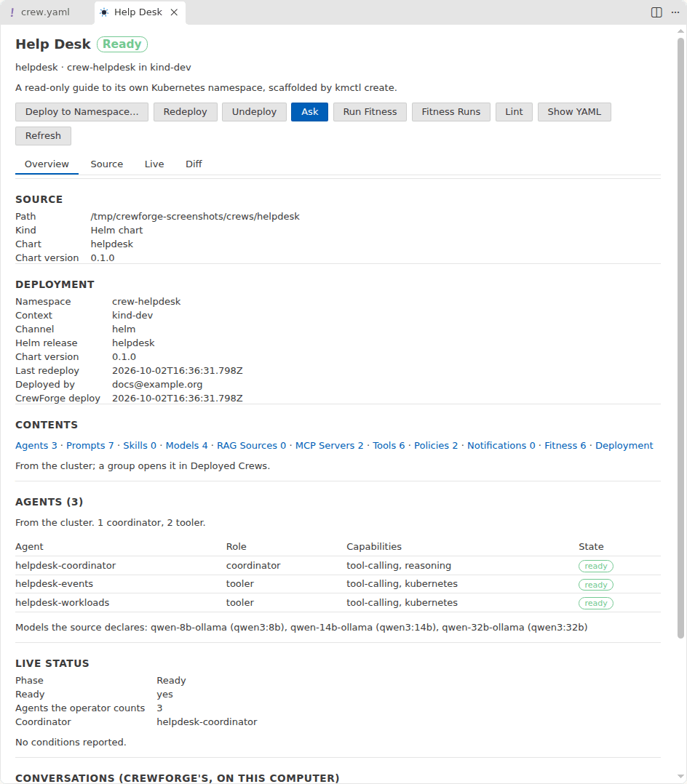Open the Prompts 7 link

click(x=90, y=446)
